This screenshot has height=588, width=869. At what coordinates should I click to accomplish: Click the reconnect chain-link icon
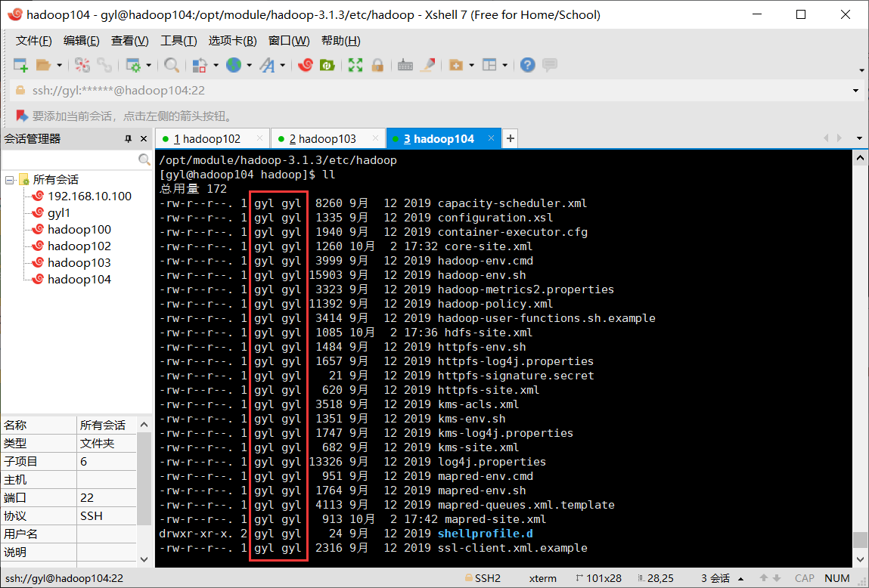[x=104, y=65]
